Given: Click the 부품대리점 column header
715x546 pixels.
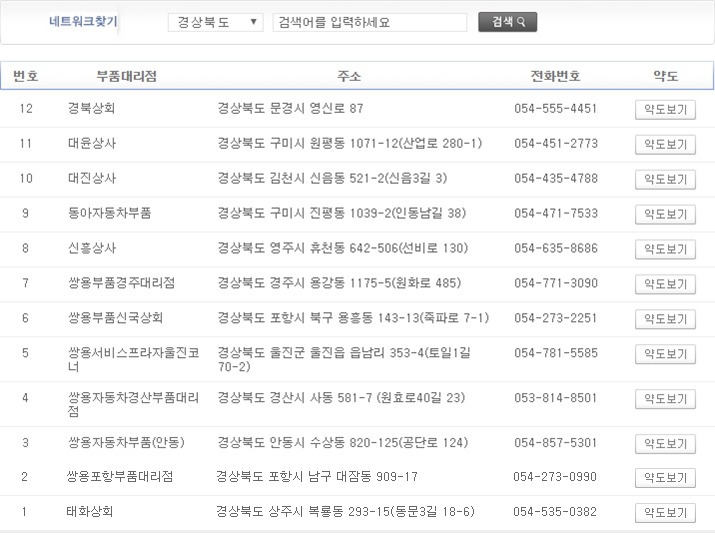Looking at the screenshot, I should (126, 76).
